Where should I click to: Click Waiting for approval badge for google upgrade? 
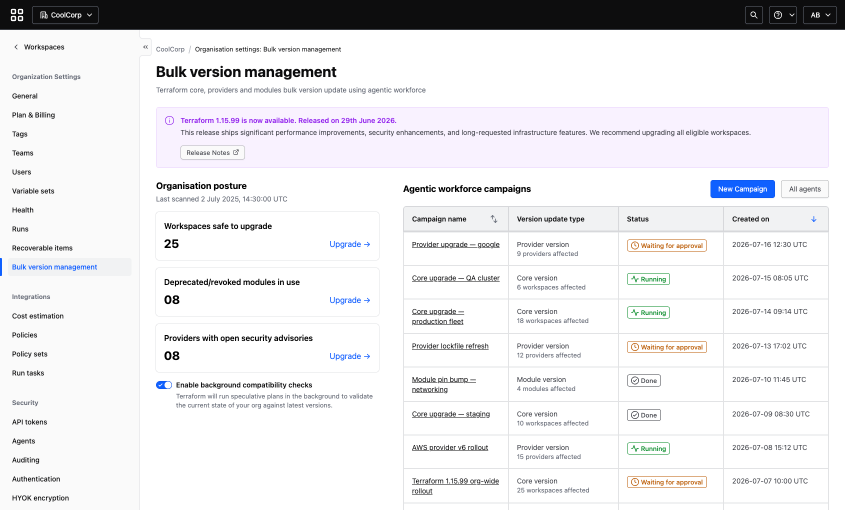coord(667,245)
